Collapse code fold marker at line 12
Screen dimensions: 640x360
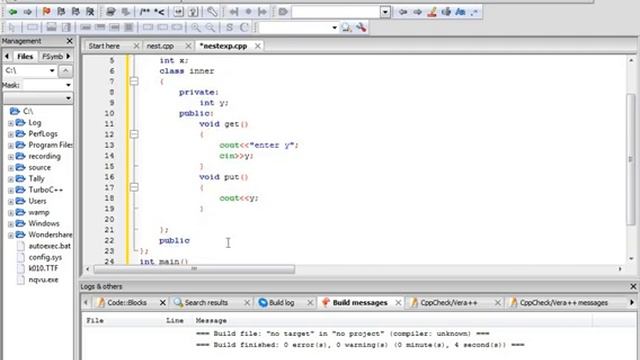point(134,134)
